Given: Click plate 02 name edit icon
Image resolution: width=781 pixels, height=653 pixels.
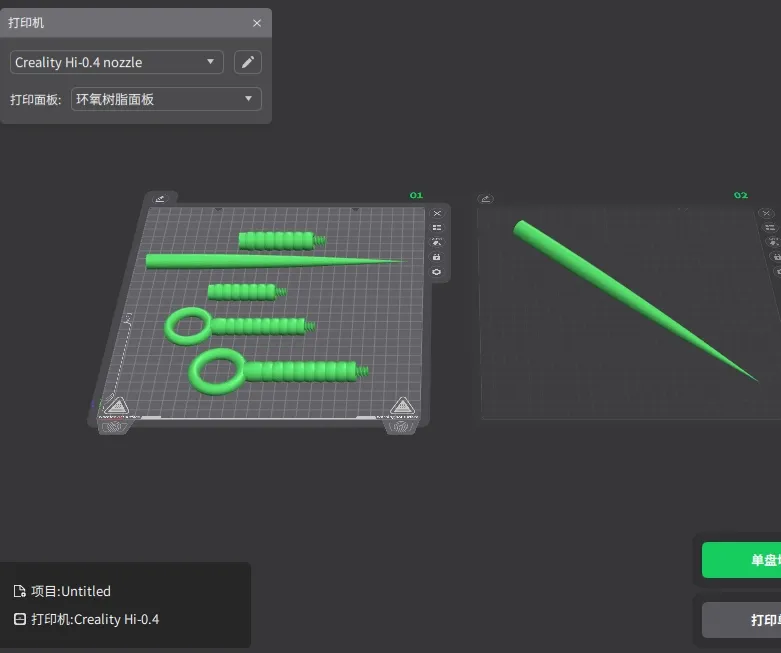Looking at the screenshot, I should point(486,200).
